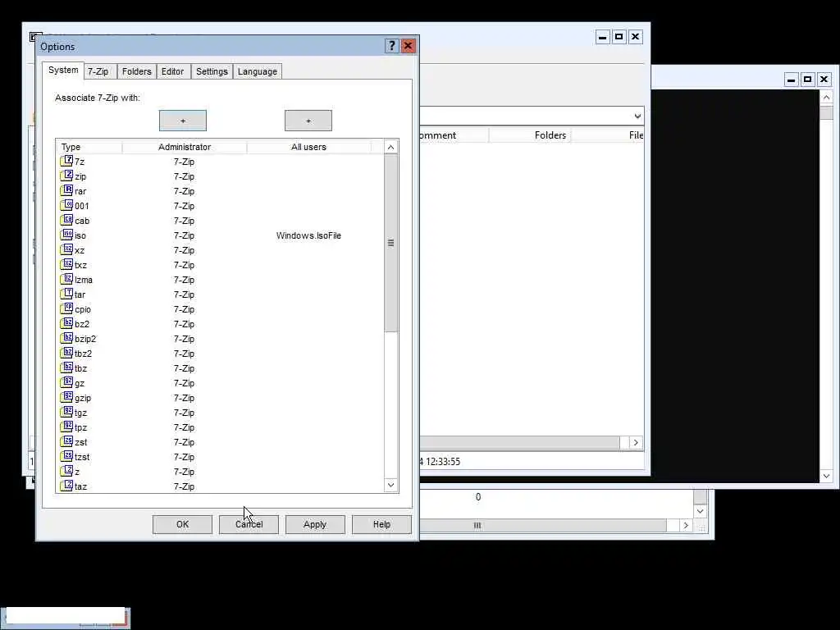Click scroll down arrow of file type list
Viewport: 840px width, 630px height.
(390, 486)
